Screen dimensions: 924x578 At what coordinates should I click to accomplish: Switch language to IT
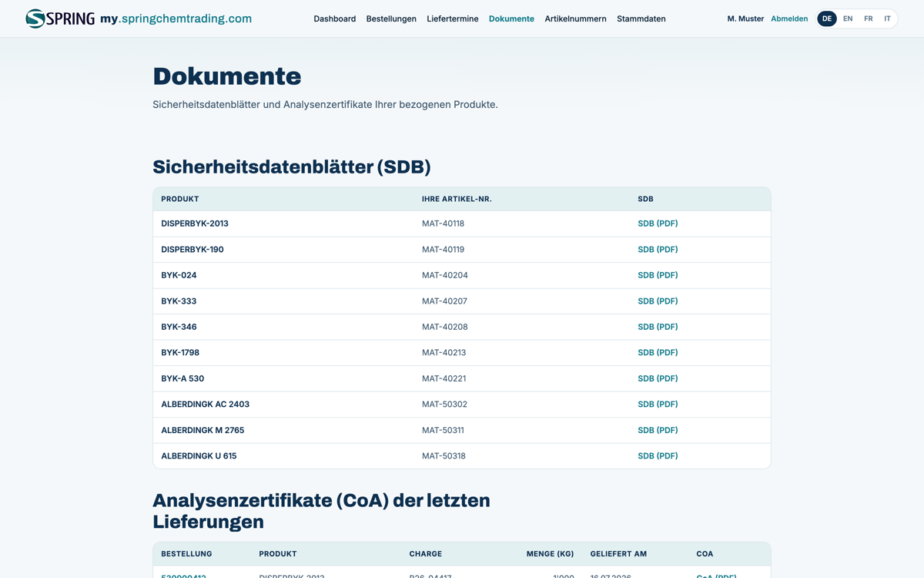coord(888,18)
